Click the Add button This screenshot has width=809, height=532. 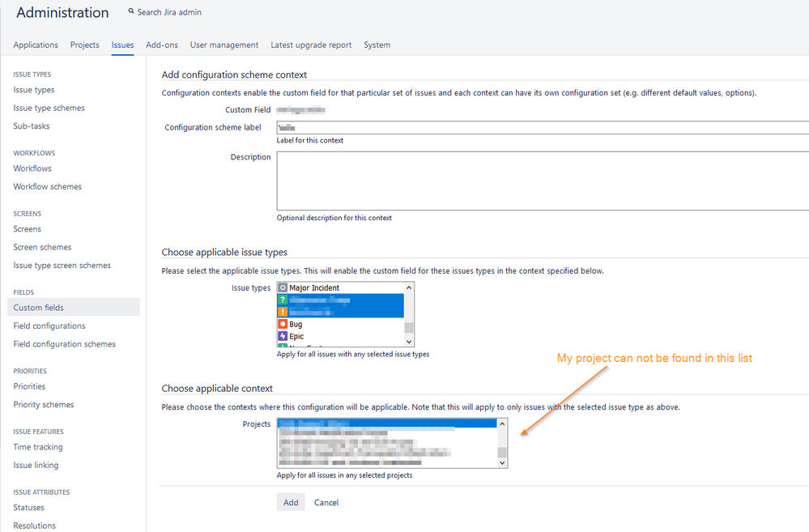tap(291, 502)
